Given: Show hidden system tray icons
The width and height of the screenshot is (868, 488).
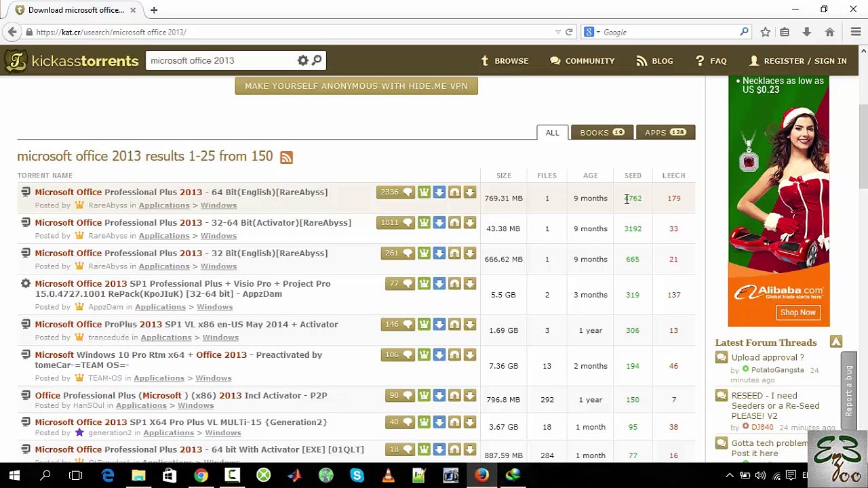Looking at the screenshot, I should [x=730, y=475].
